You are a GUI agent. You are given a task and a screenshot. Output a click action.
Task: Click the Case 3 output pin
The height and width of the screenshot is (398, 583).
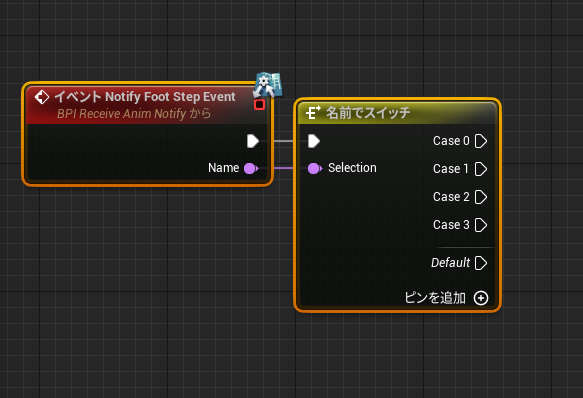tap(481, 225)
